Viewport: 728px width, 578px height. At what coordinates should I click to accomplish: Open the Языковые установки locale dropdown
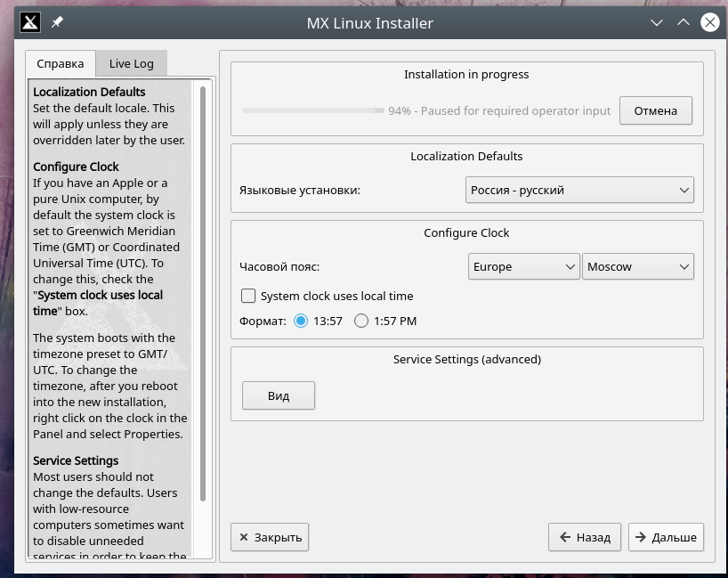tap(579, 190)
